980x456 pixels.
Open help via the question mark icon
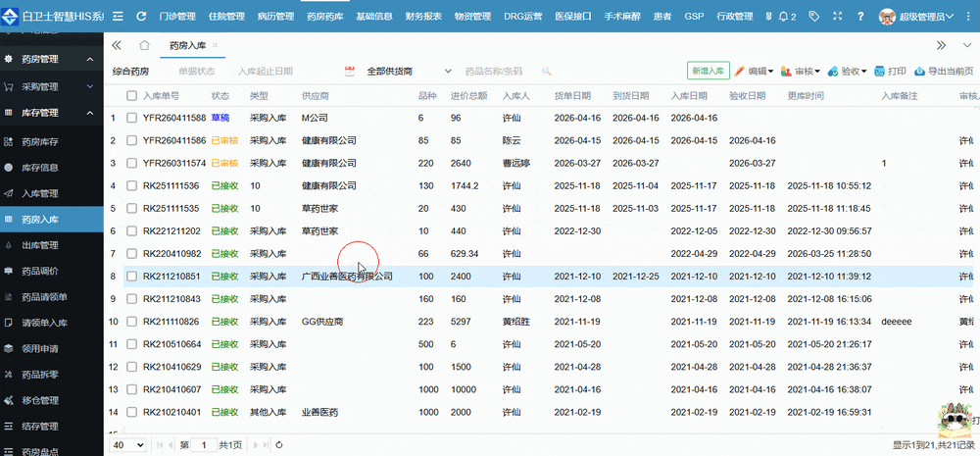click(859, 17)
